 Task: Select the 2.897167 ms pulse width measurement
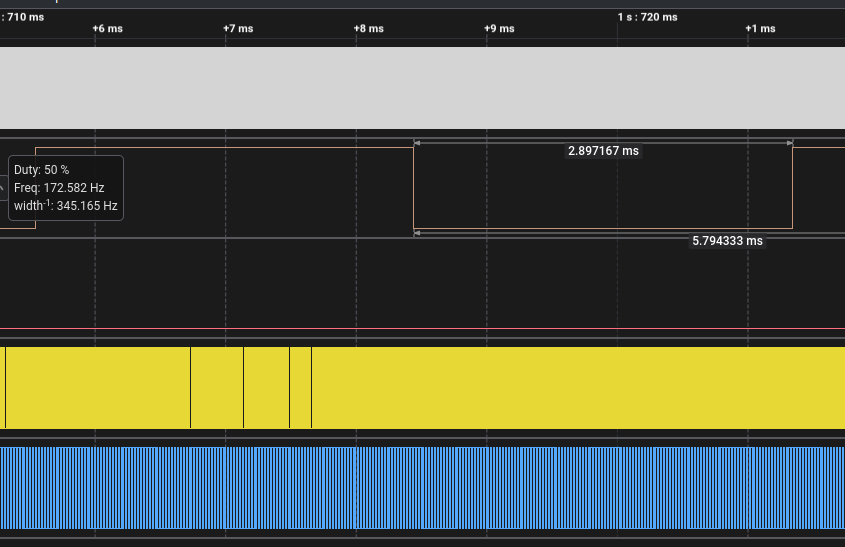click(x=603, y=151)
